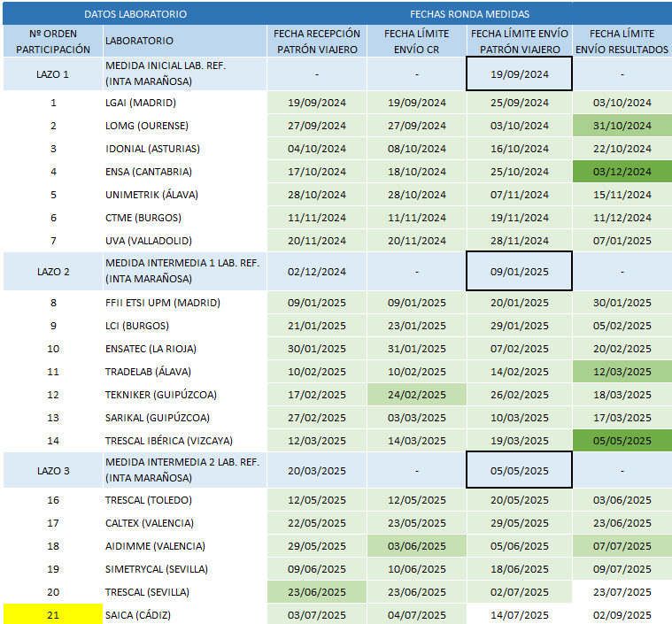Select the TRESCAL (SEVILLA) cell
This screenshot has height=624, width=672.
click(185, 592)
